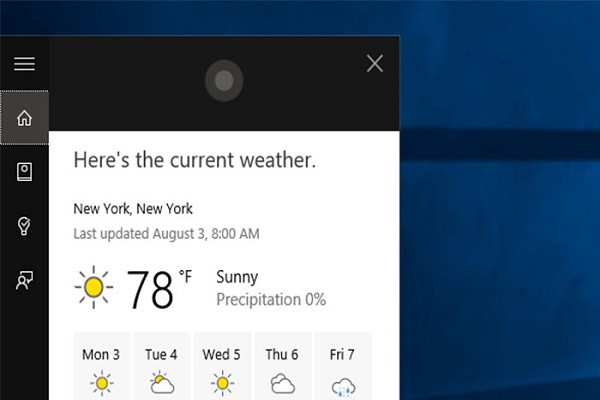Image resolution: width=600 pixels, height=400 pixels.
Task: Open the hamburger menu in Cortana
Action: pos(24,64)
